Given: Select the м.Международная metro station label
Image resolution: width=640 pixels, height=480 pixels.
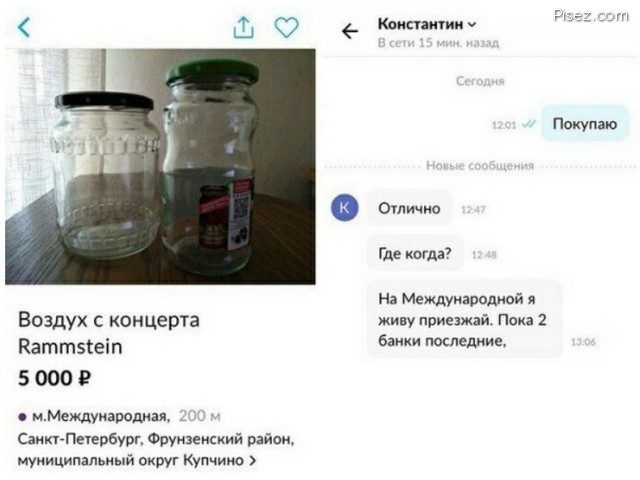Looking at the screenshot, I should [100, 416].
